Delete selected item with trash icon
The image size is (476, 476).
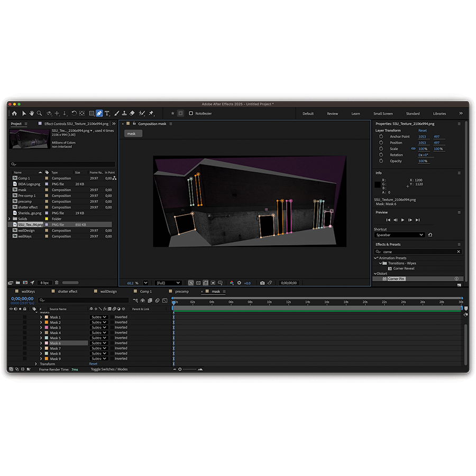(57, 282)
